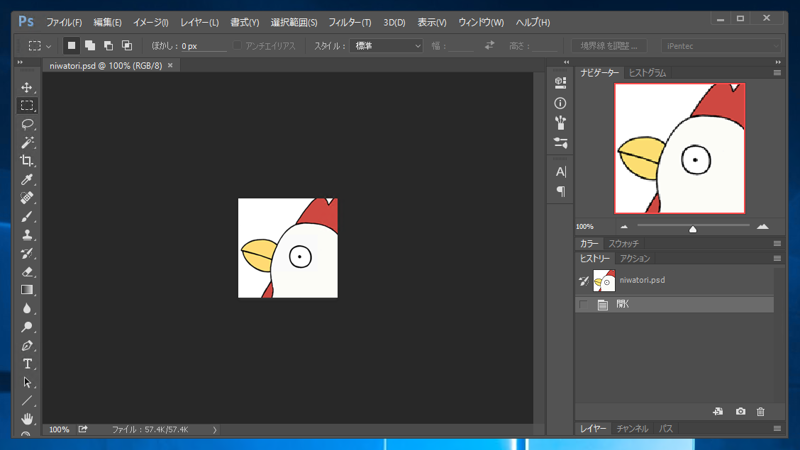Select the Move tool
The height and width of the screenshot is (450, 800).
pos(27,87)
